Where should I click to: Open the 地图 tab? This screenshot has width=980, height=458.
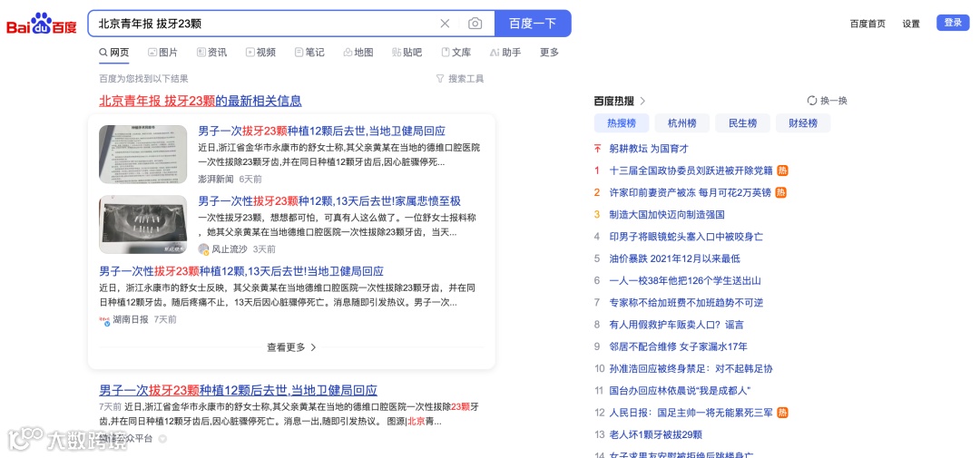click(358, 53)
